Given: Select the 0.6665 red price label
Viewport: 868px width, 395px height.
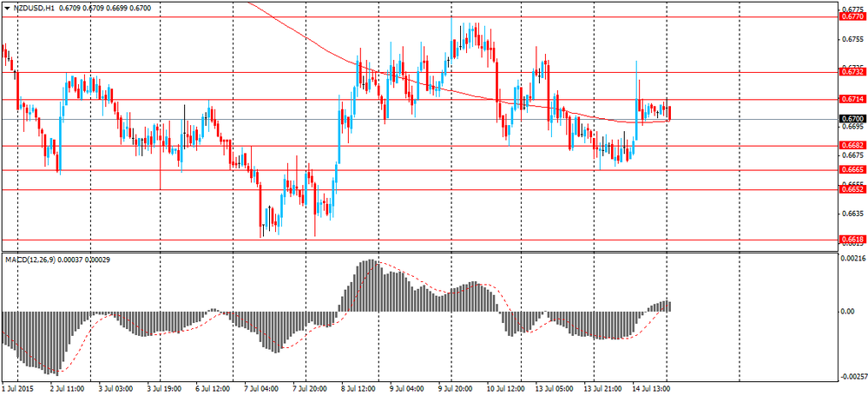Looking at the screenshot, I should 852,169.
